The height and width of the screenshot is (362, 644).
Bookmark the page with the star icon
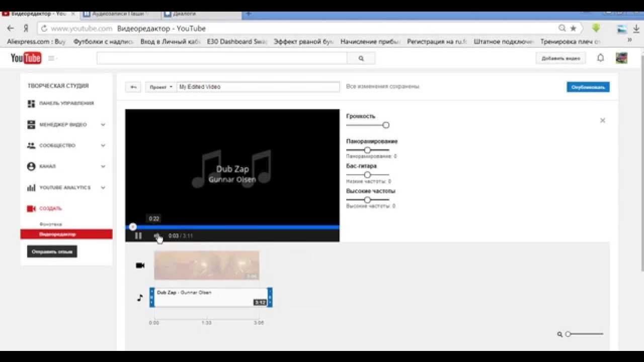[x=573, y=28]
